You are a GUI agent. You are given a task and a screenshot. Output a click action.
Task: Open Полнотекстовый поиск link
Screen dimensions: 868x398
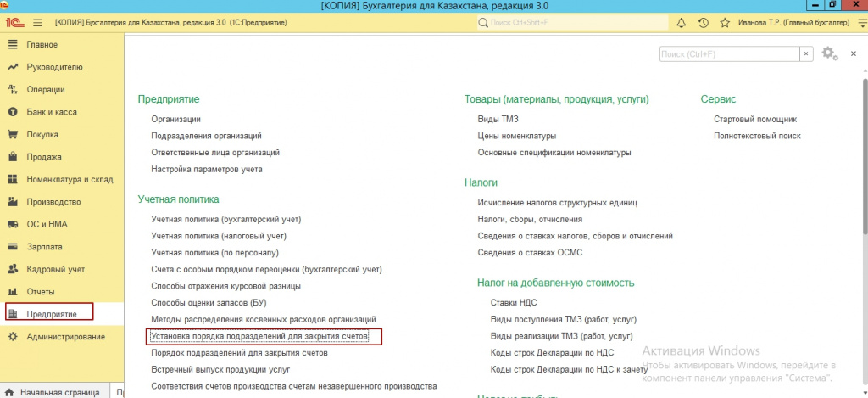click(757, 135)
